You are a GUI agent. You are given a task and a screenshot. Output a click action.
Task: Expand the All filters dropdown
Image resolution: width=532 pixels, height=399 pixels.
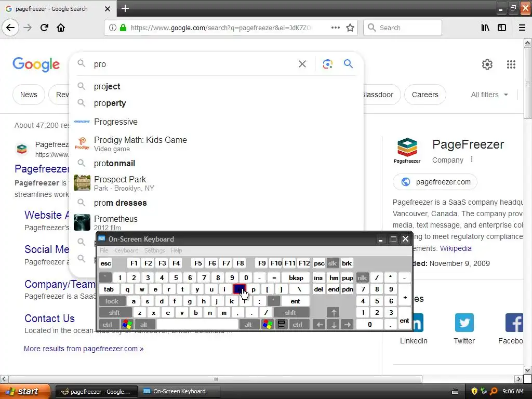[x=489, y=95]
